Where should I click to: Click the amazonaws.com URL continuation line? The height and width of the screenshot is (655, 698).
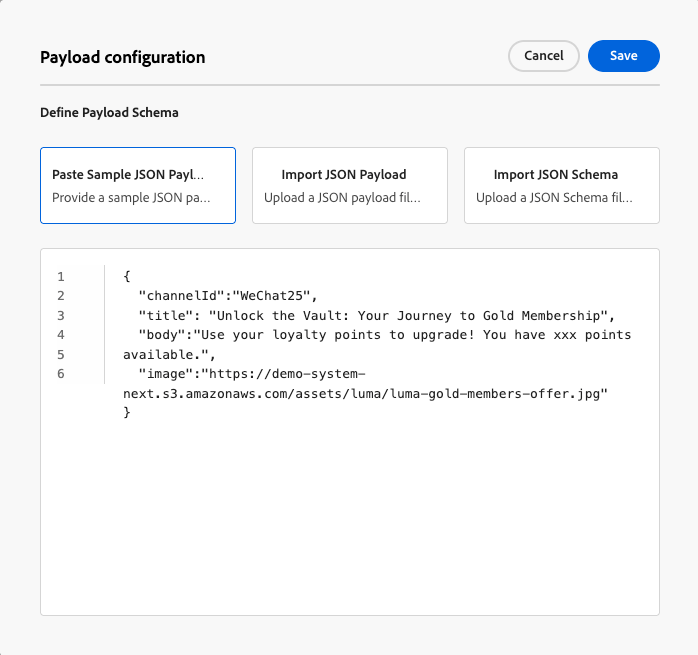[x=365, y=394]
